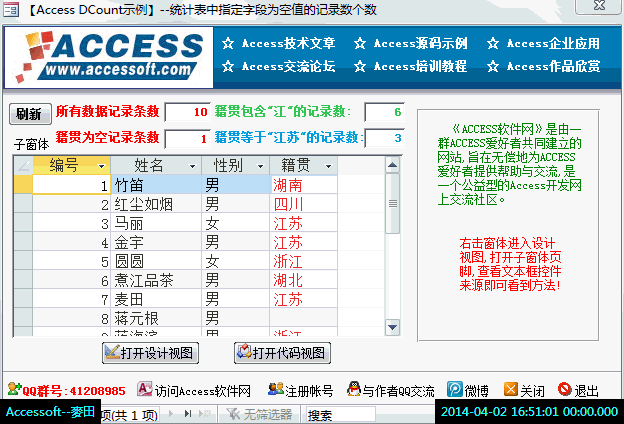Open the 打开设计视图 button
The height and width of the screenshot is (424, 624).
click(x=150, y=353)
